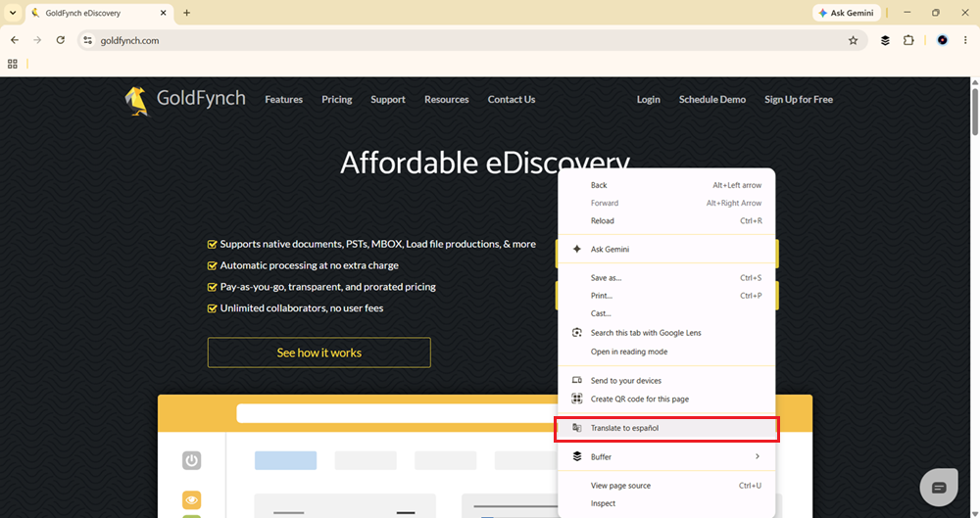Click the Affordable eDiscovery heading
The width and height of the screenshot is (980, 518).
tap(484, 164)
